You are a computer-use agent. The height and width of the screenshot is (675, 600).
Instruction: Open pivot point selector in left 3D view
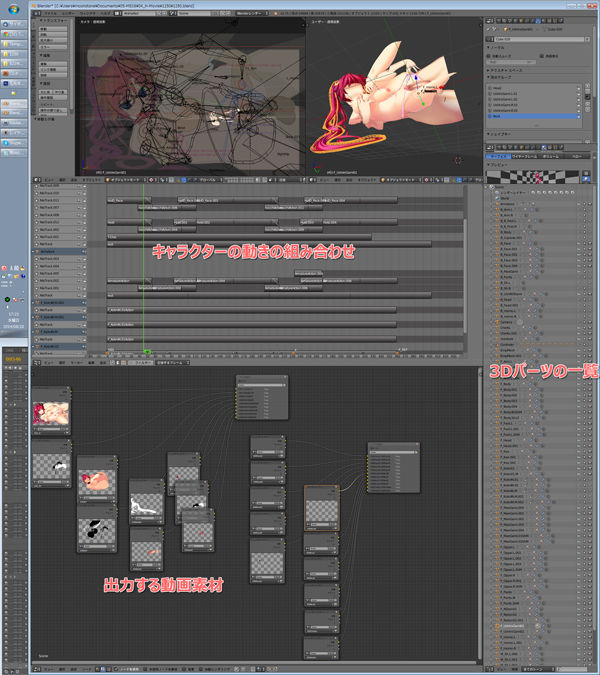coord(163,180)
